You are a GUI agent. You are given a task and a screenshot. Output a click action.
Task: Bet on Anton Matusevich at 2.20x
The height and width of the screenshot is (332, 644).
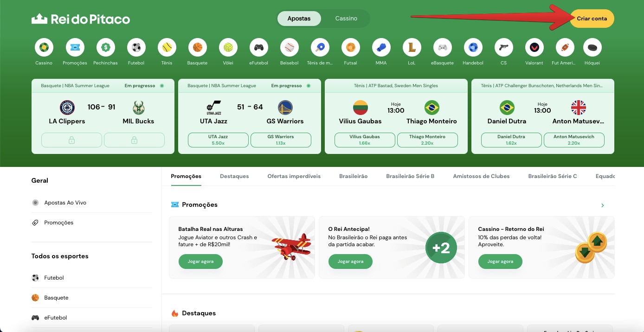574,140
